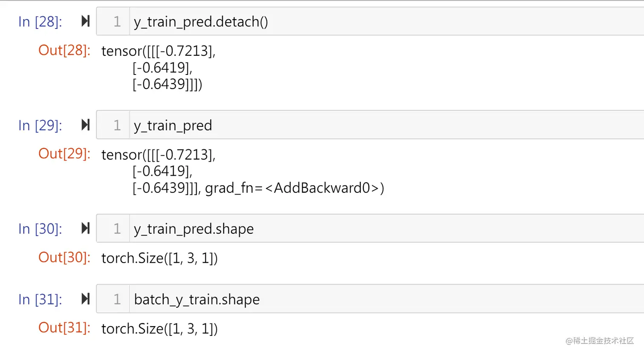Toggle output via the Out[29] prompt
The height and width of the screenshot is (355, 644).
tap(64, 154)
